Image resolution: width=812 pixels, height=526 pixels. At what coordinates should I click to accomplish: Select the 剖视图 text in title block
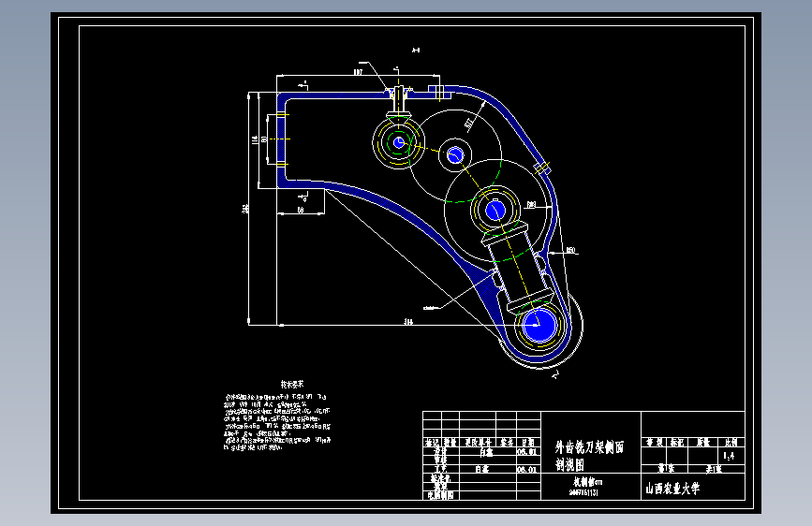tap(570, 464)
